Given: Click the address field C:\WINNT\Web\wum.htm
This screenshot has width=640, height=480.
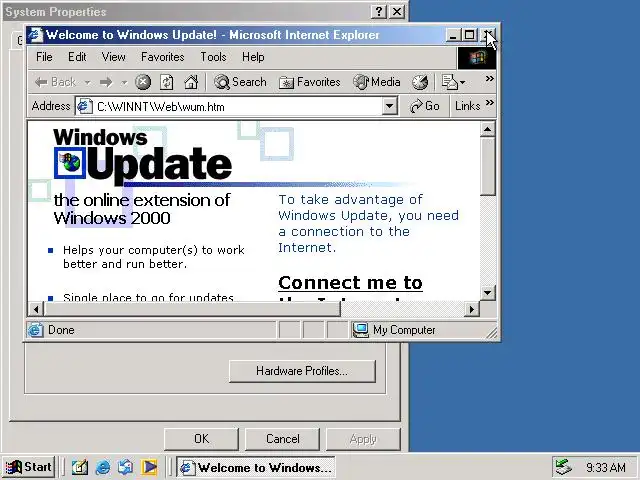Looking at the screenshot, I should (237, 107).
